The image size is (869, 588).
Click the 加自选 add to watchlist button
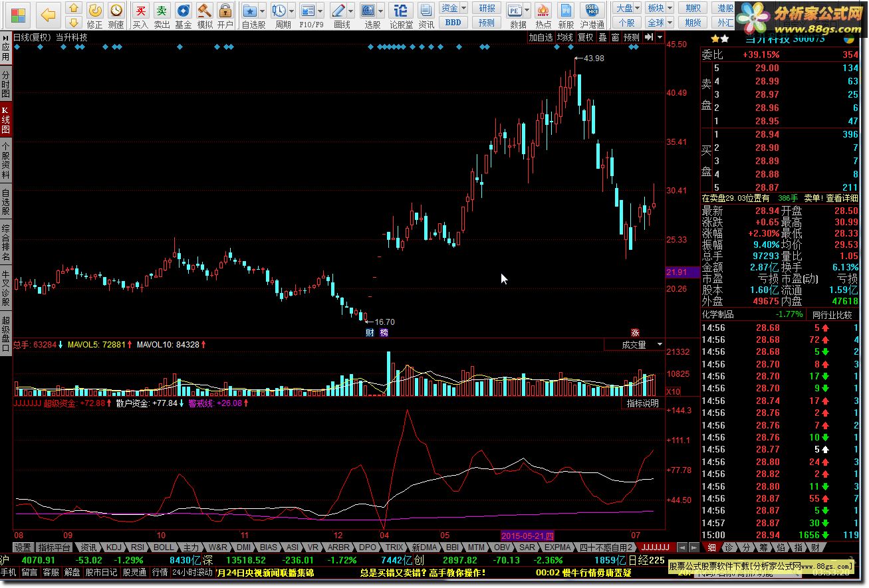541,37
